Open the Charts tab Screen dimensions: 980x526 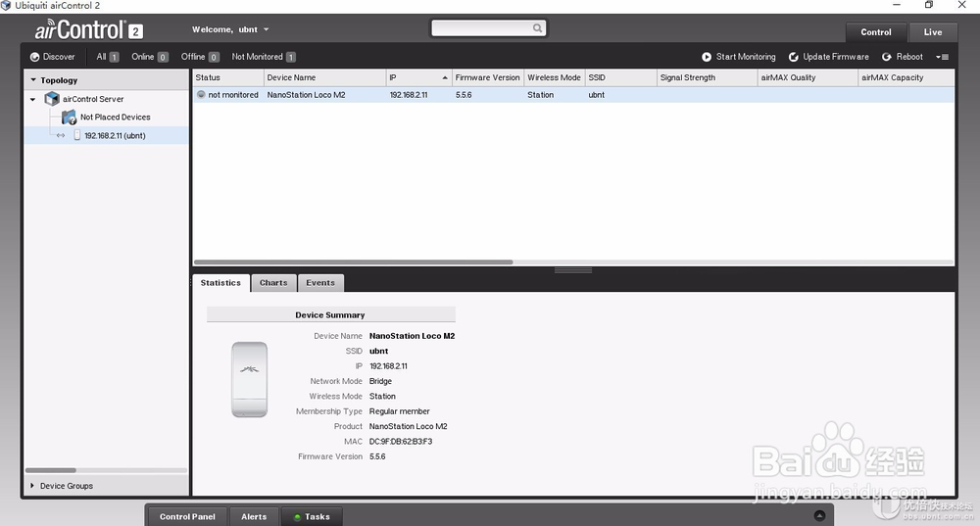point(273,283)
